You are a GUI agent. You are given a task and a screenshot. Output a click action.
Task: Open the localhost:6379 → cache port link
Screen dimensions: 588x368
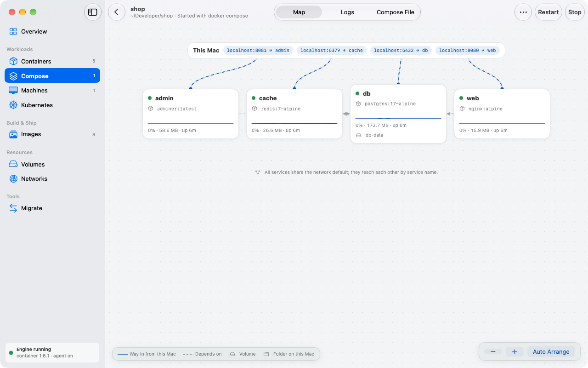click(x=332, y=51)
